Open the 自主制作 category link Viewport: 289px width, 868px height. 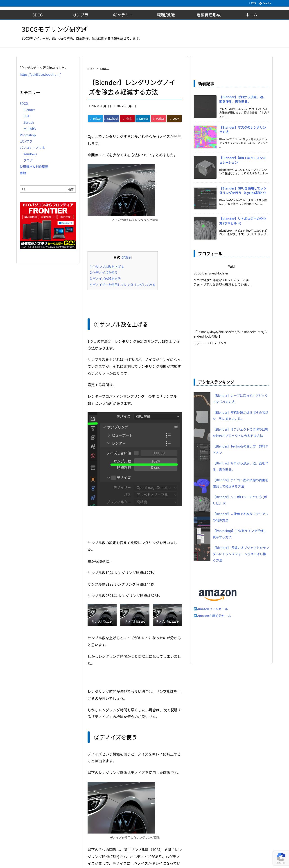coord(30,129)
